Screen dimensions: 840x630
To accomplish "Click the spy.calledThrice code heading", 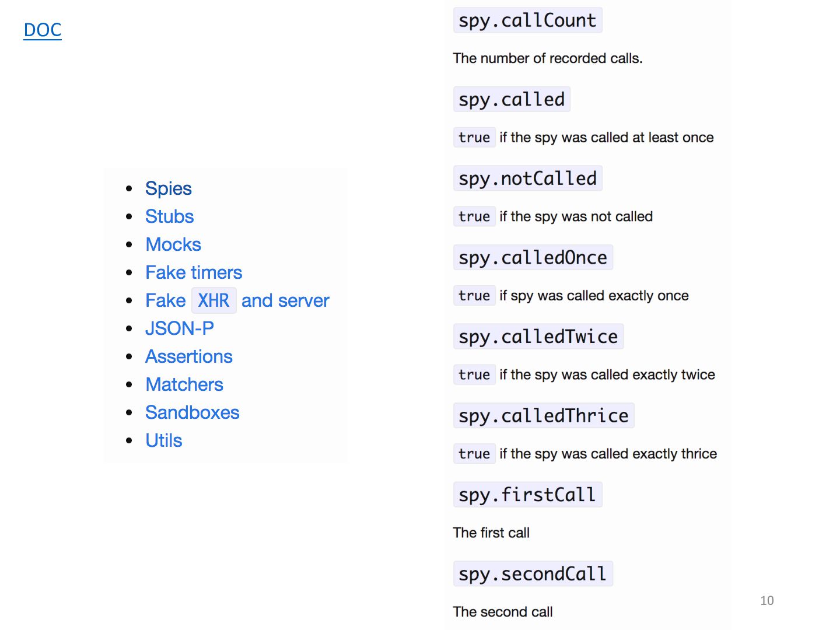I will 543,416.
